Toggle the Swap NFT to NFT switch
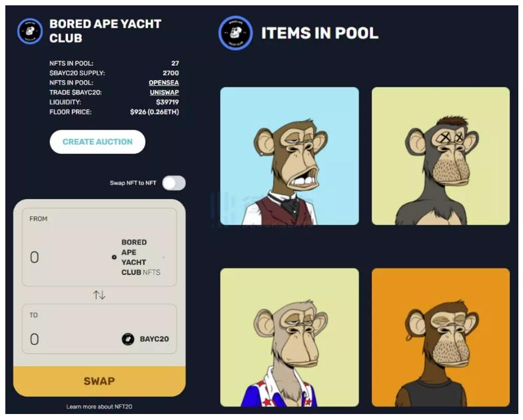 click(x=174, y=183)
